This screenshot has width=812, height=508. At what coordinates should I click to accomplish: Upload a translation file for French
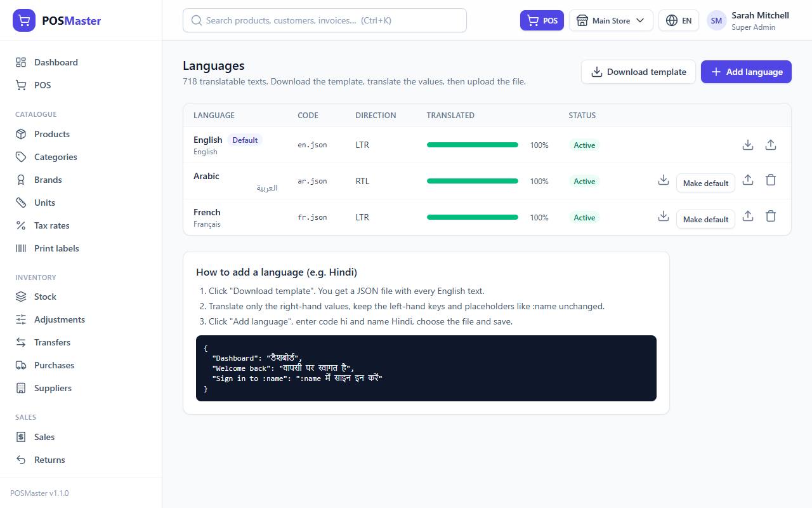click(x=748, y=217)
